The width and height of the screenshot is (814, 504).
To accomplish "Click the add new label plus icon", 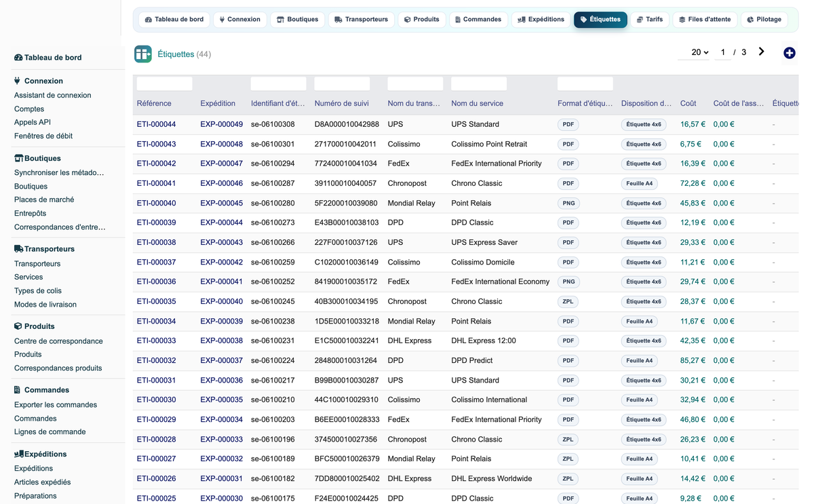I will point(789,53).
